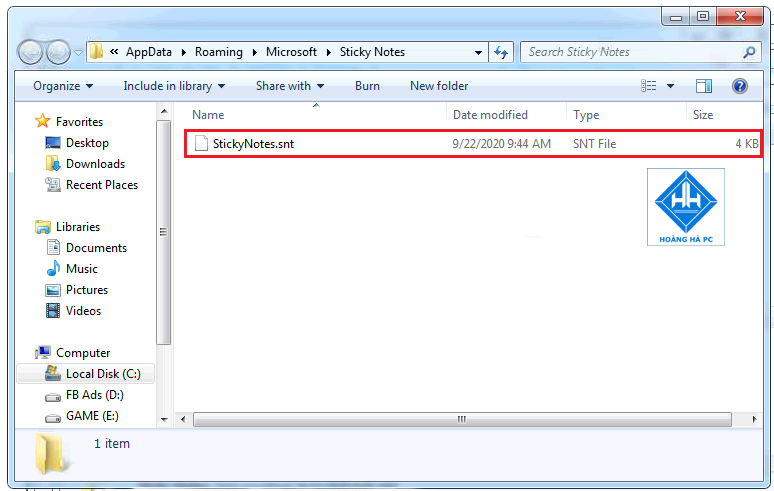Click the Libraries folder icon

click(43, 227)
